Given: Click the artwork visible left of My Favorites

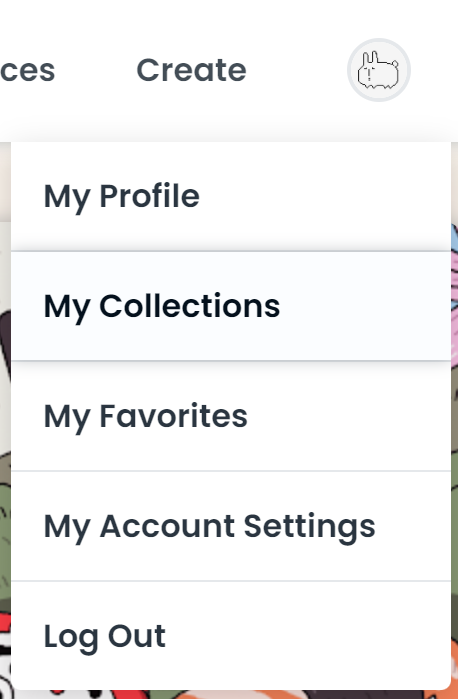Looking at the screenshot, I should pos(5,415).
